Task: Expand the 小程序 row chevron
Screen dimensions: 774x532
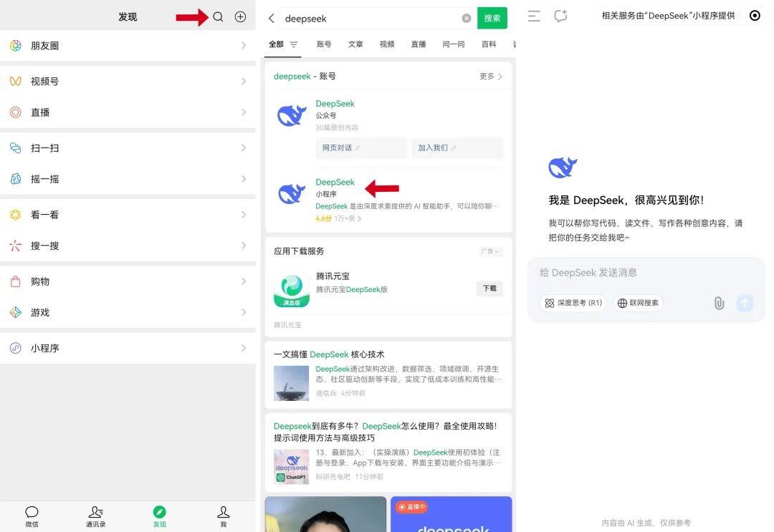Action: (x=244, y=348)
